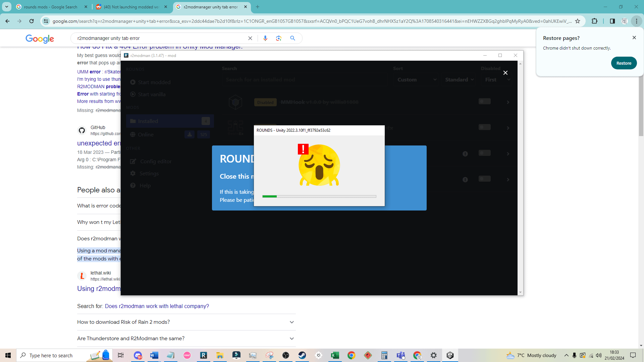Screen dimensions: 644x362
Task: Click Chrome back navigation arrow
Action: pos(7,21)
